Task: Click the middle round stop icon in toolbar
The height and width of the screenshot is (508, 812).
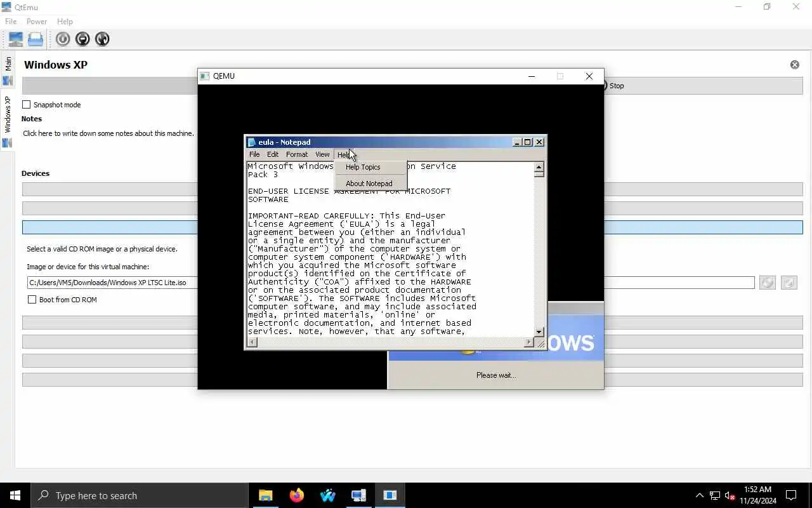Action: tap(82, 39)
